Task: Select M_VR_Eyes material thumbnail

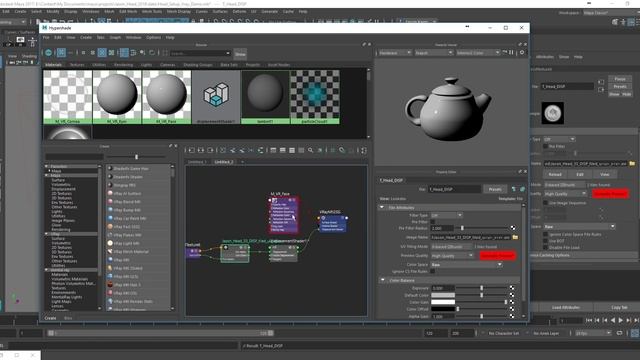Action: click(117, 97)
